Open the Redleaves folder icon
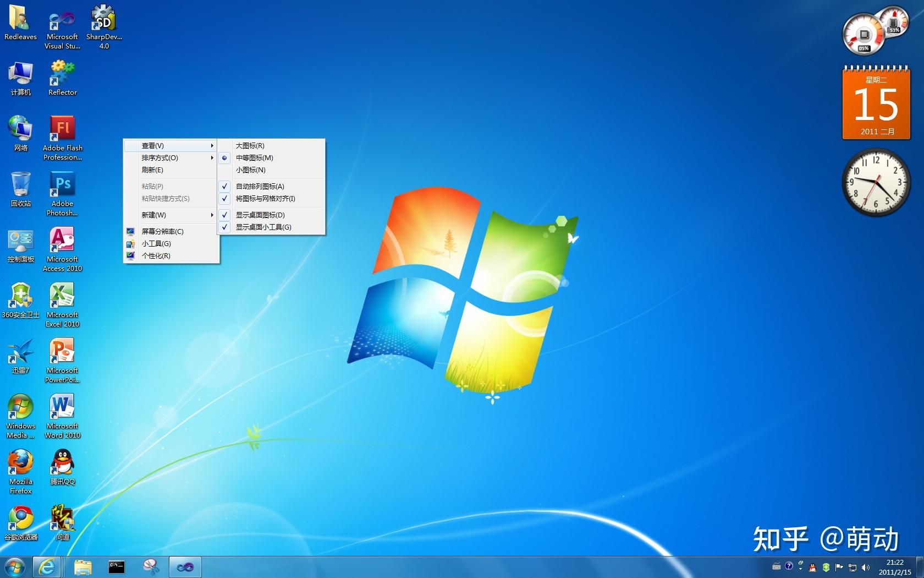This screenshot has width=924, height=578. (20, 23)
